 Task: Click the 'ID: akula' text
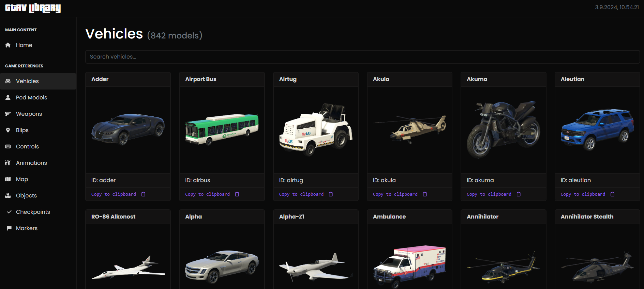(x=384, y=180)
